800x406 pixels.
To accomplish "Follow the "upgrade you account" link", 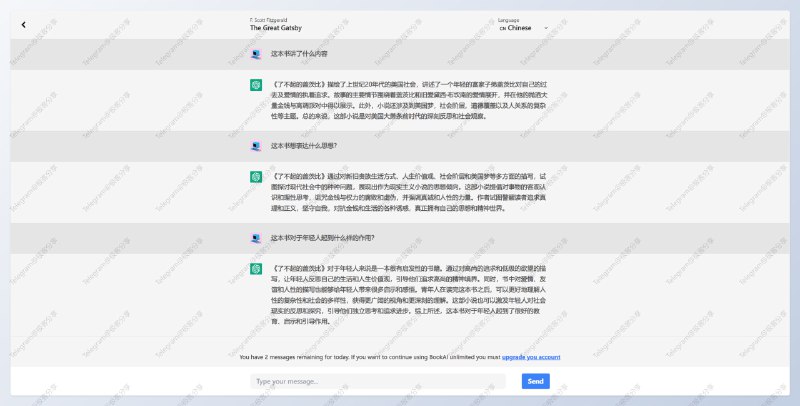I will point(531,358).
